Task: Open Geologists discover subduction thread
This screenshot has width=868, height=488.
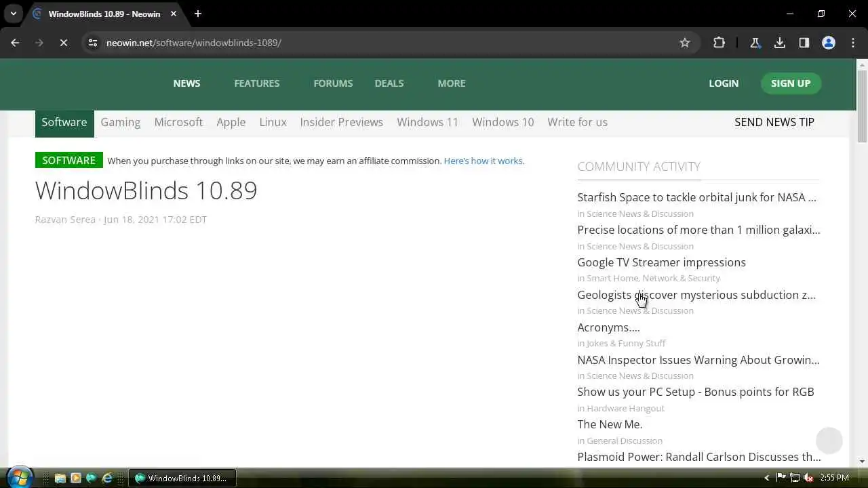Action: [696, 295]
